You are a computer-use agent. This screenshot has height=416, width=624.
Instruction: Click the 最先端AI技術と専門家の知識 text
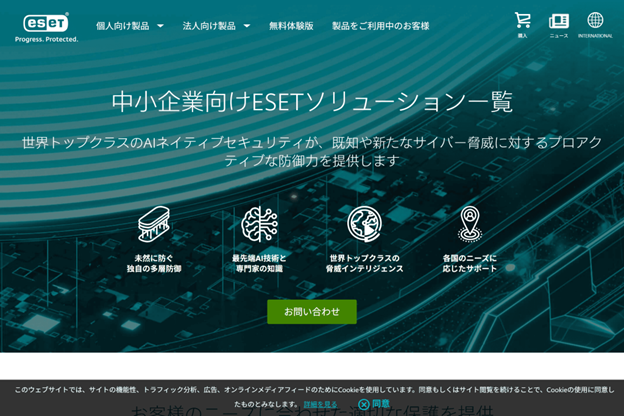pos(259,264)
